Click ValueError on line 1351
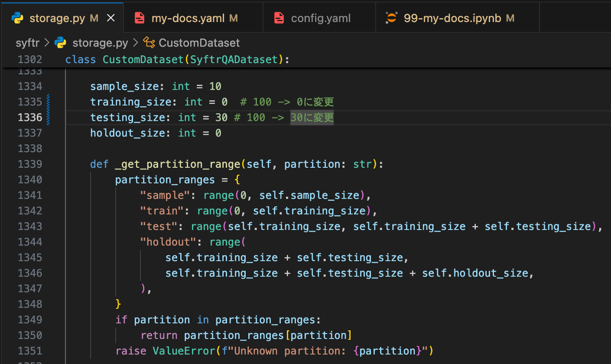The image size is (611, 364). tap(184, 351)
